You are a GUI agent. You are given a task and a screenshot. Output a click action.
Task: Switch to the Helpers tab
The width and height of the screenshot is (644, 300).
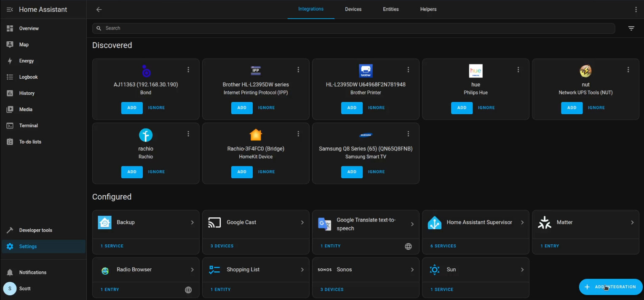pyautogui.click(x=428, y=9)
